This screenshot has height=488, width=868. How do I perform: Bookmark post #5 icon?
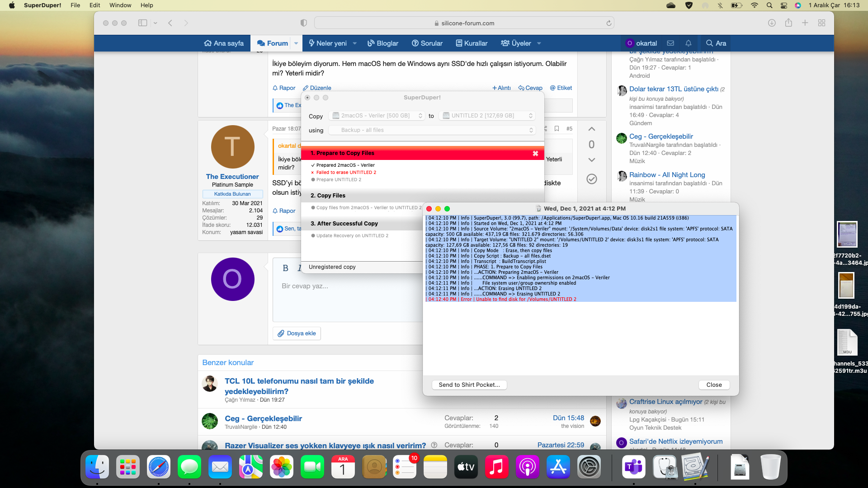click(557, 129)
